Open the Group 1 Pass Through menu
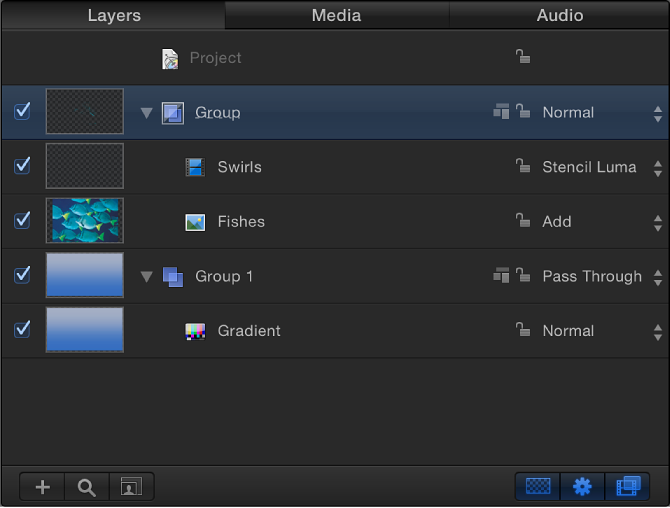This screenshot has height=508, width=670. tap(592, 276)
